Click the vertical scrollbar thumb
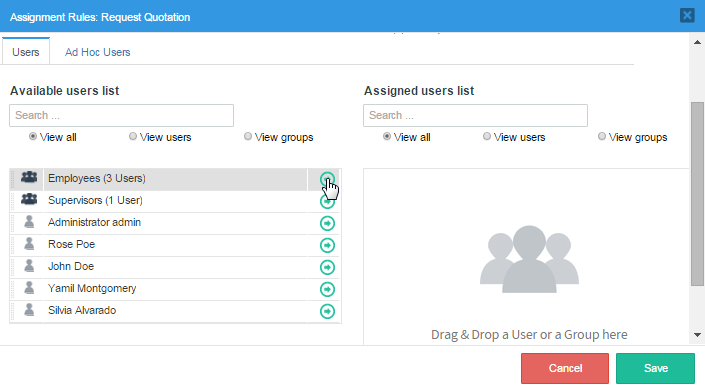This screenshot has width=705, height=386. point(697,194)
